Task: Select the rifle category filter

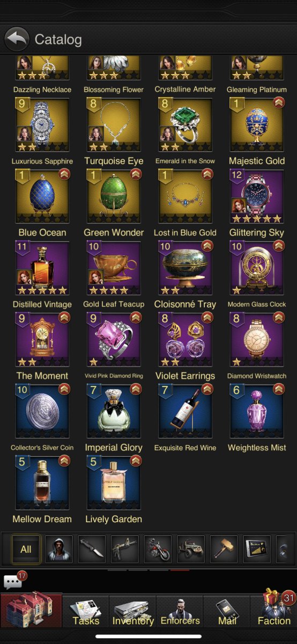Action: pos(124,549)
